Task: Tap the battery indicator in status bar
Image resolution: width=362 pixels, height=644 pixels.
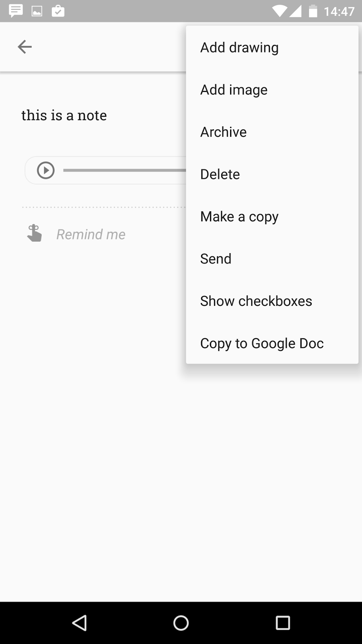Action: (313, 11)
